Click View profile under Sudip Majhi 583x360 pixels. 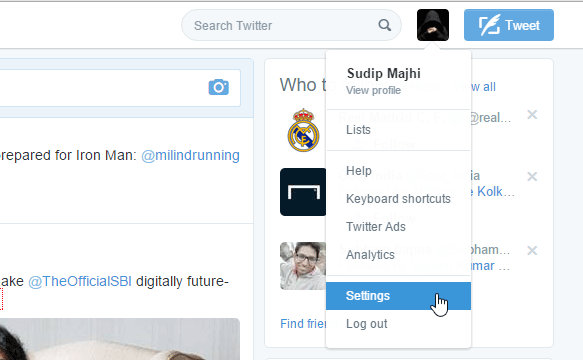click(x=373, y=90)
